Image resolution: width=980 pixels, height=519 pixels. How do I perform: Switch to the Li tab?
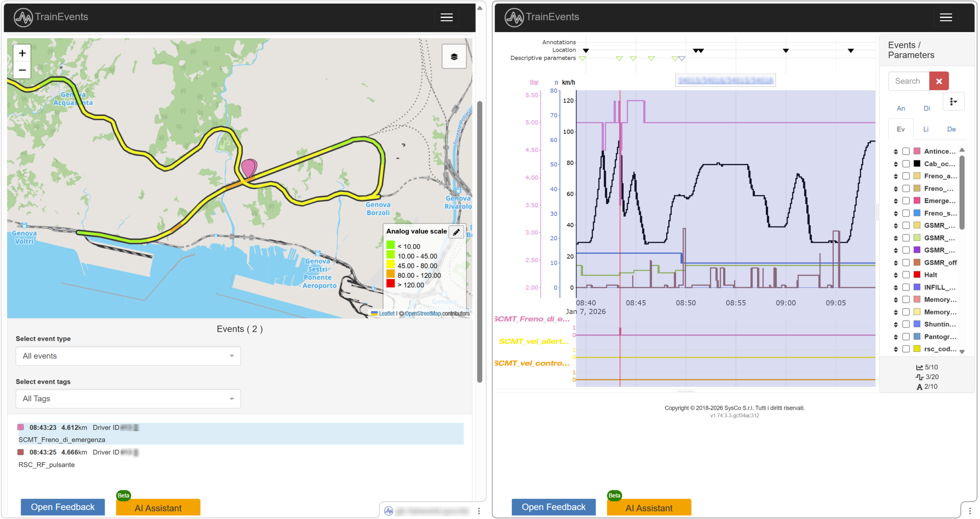(x=926, y=129)
